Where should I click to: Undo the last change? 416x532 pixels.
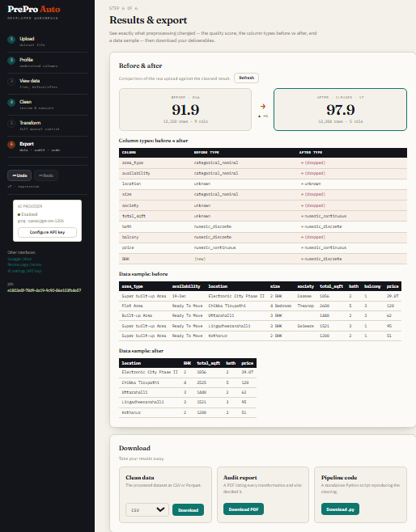(19, 175)
